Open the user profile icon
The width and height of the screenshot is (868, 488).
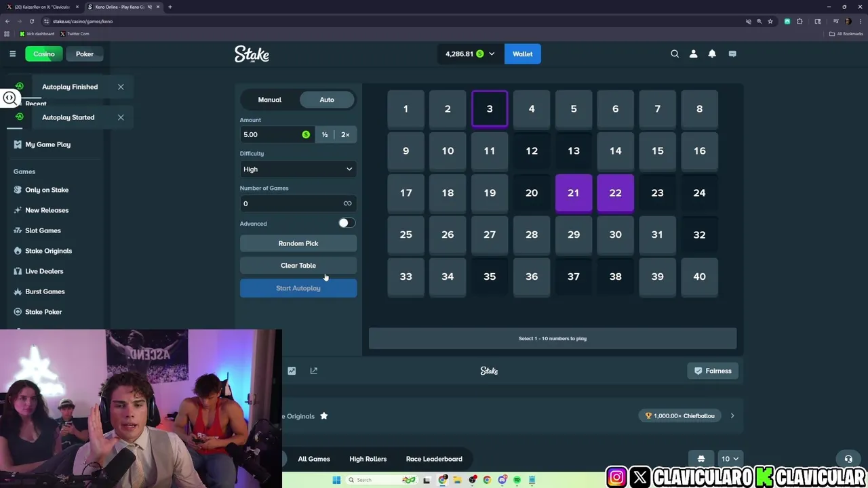tap(693, 54)
